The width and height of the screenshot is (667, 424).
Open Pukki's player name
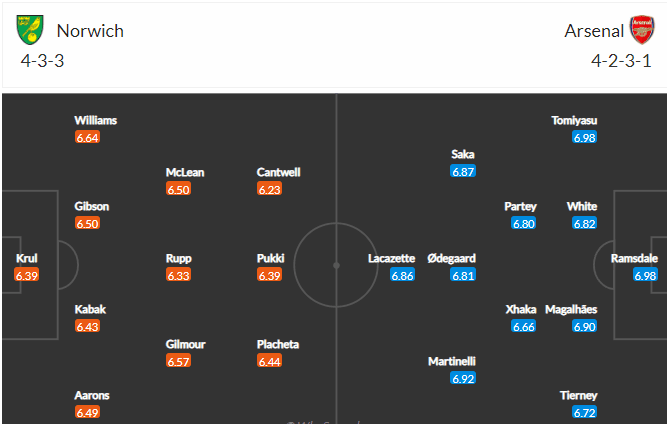(271, 258)
